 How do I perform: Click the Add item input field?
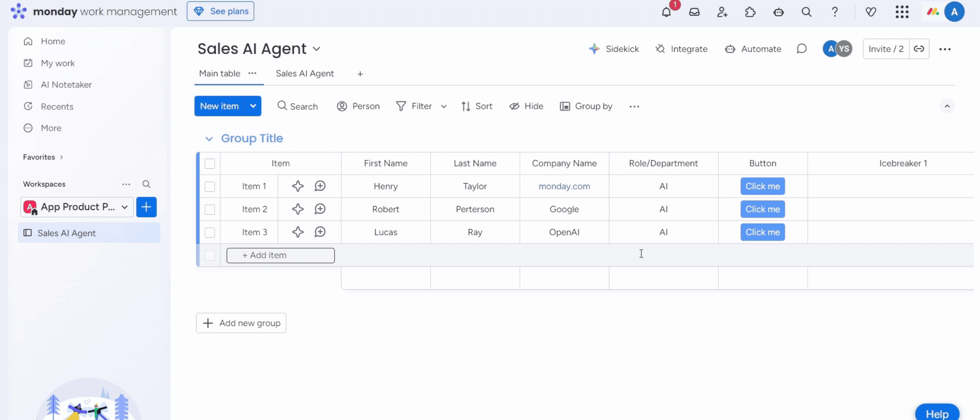(x=280, y=255)
